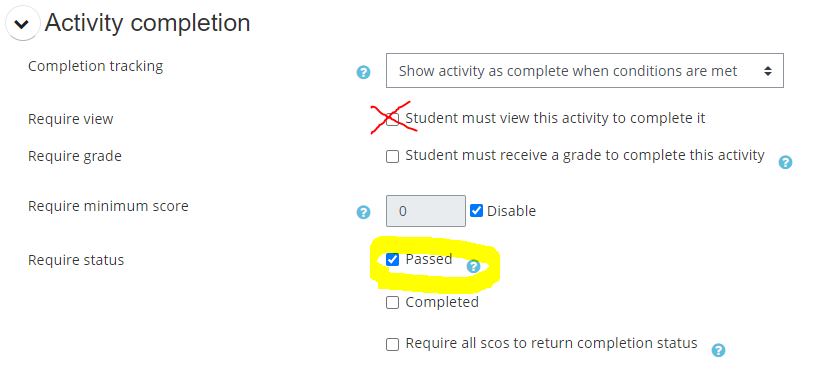The image size is (833, 369).
Task: Tick the Require all scos checkbox
Action: click(x=392, y=344)
